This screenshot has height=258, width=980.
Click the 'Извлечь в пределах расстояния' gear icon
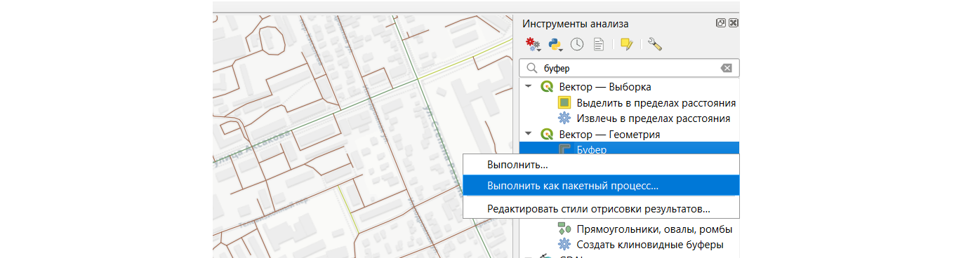564,118
